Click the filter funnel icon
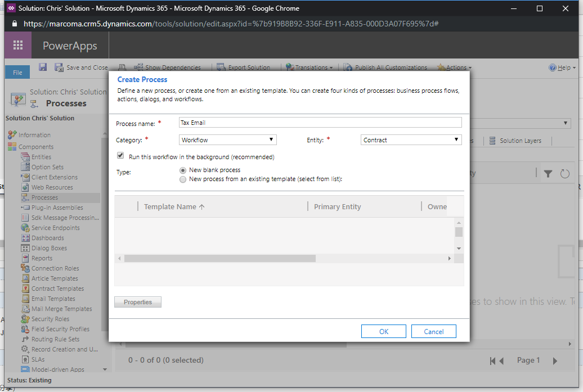 click(548, 173)
